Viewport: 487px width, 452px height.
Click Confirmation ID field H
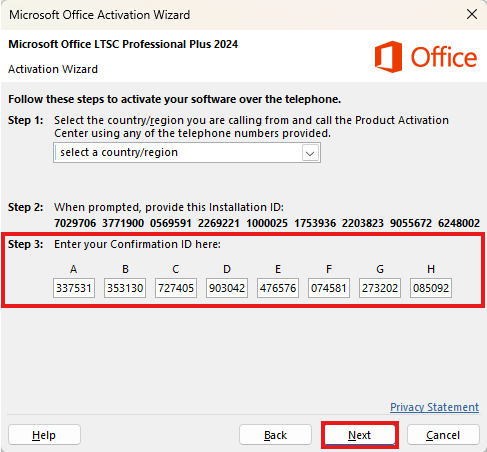[x=431, y=288]
